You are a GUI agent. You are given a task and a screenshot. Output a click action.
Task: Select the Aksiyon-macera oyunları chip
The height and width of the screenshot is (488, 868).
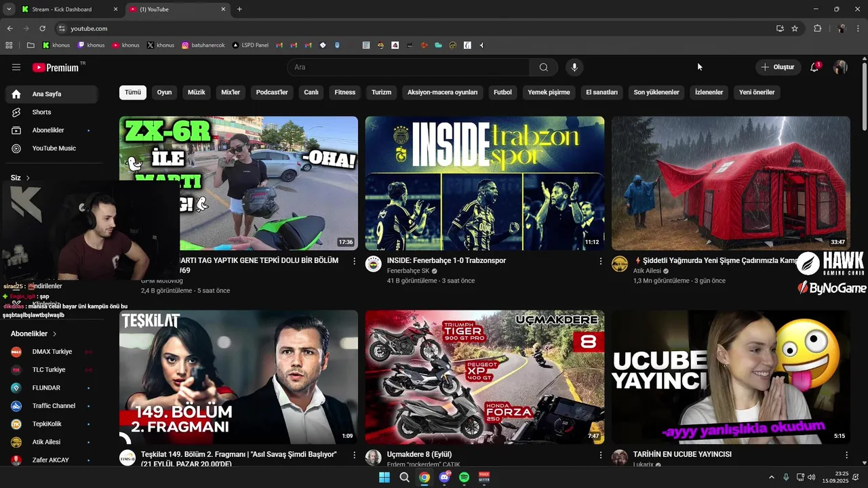coord(443,92)
